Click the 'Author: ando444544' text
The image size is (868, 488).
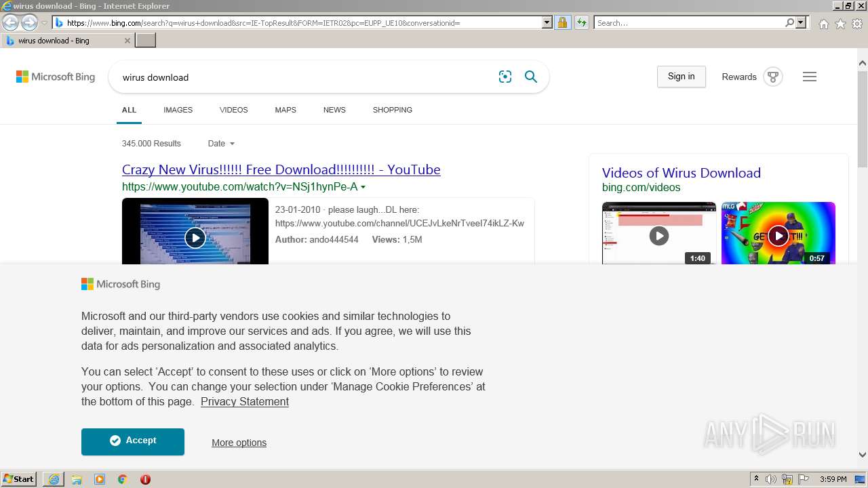coord(317,240)
